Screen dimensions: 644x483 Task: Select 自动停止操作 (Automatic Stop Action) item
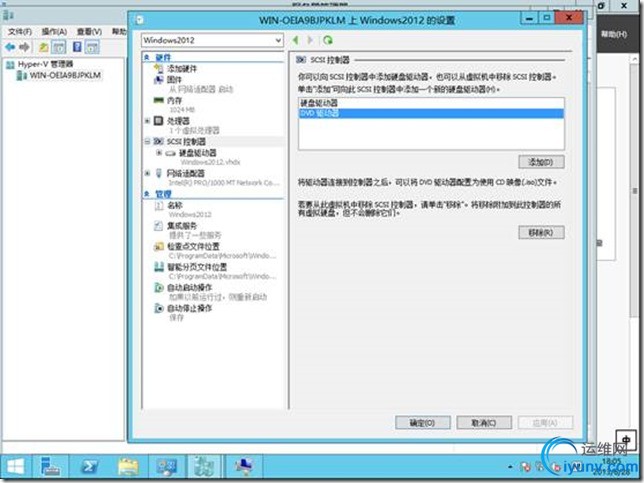pyautogui.click(x=189, y=308)
